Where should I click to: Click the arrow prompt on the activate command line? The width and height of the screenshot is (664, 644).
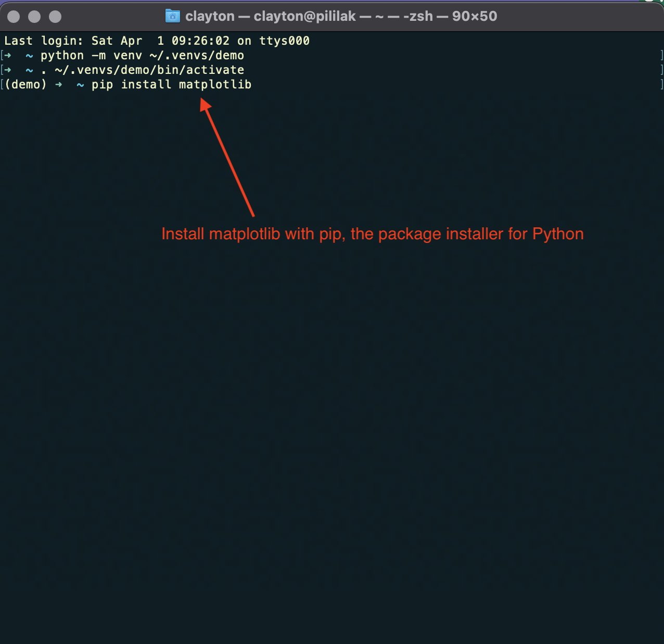(7, 70)
